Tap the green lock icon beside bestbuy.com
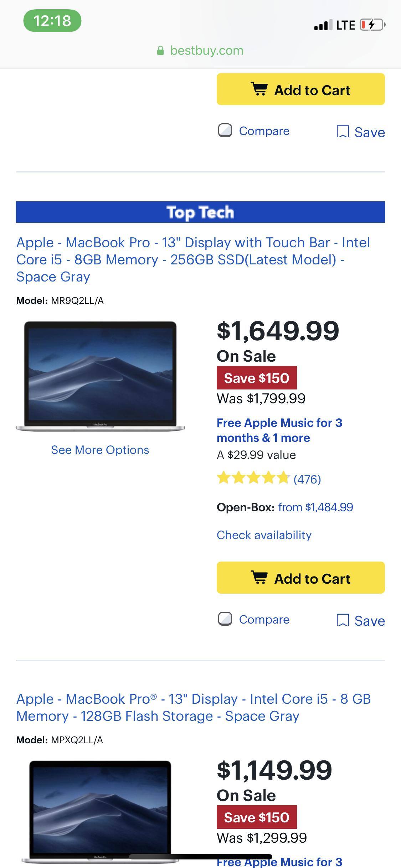 pyautogui.click(x=160, y=51)
